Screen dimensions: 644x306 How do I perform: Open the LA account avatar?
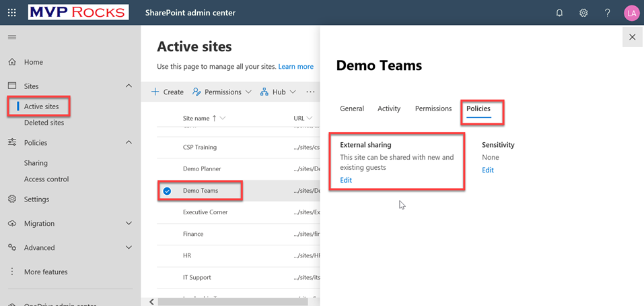click(x=632, y=13)
